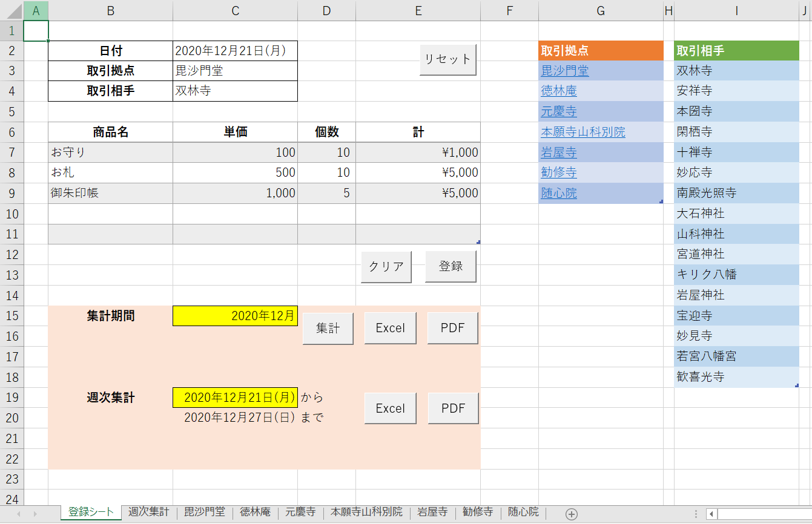Image resolution: width=812 pixels, height=524 pixels.
Task: Select the 日付 cell showing 2020年12月21日(月)
Action: coord(235,51)
